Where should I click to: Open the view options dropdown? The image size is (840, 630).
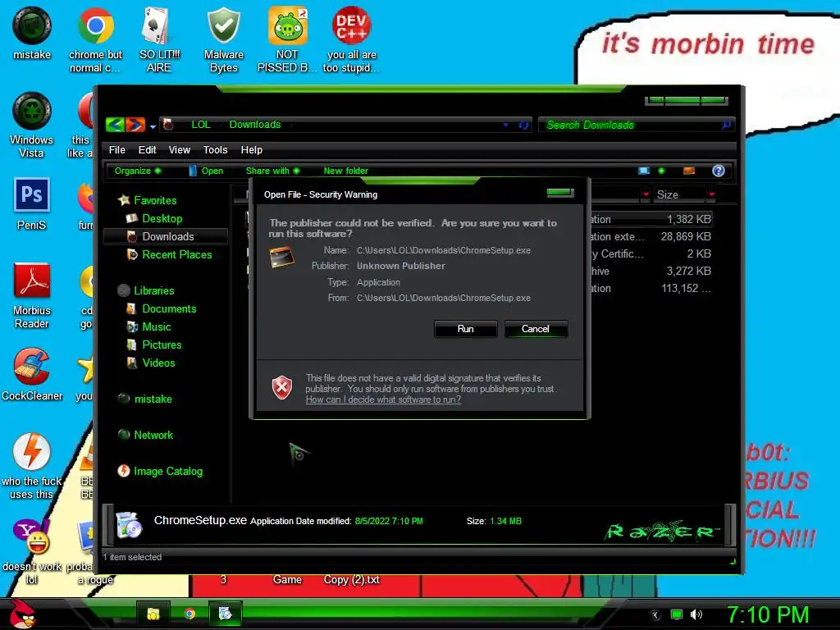[x=661, y=171]
